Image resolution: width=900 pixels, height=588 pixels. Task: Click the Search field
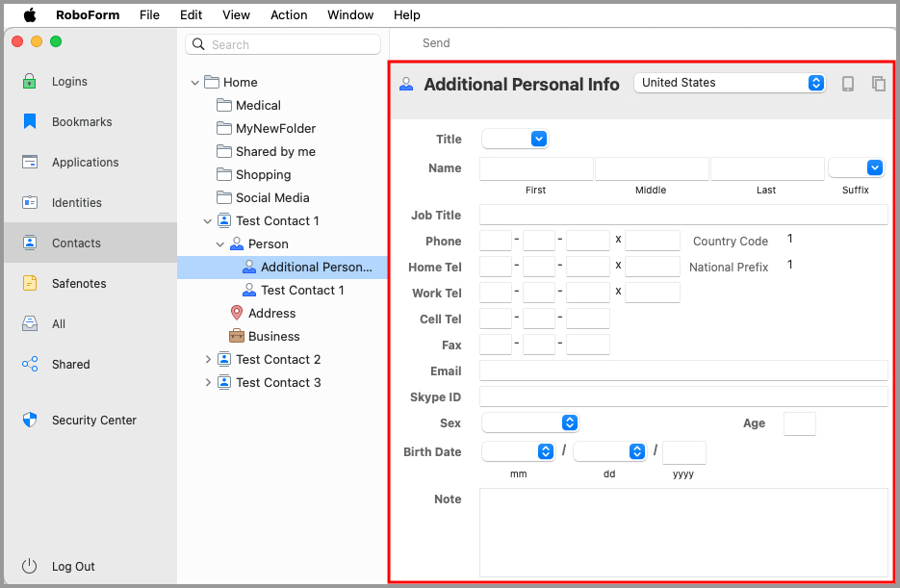click(x=283, y=44)
